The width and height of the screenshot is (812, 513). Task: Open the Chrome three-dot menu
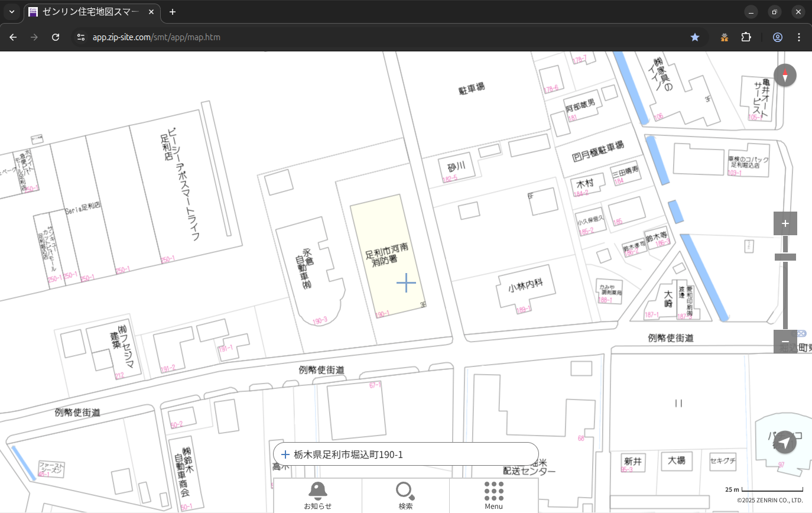(x=799, y=37)
